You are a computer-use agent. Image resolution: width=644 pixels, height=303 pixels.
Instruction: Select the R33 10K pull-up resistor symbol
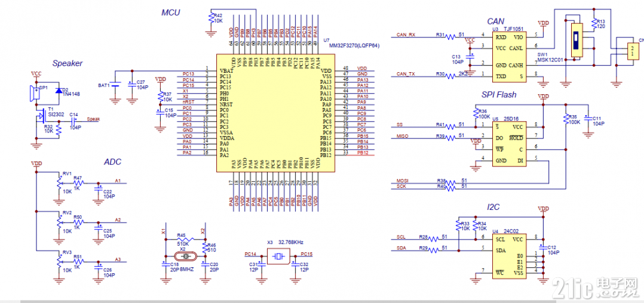(458, 225)
